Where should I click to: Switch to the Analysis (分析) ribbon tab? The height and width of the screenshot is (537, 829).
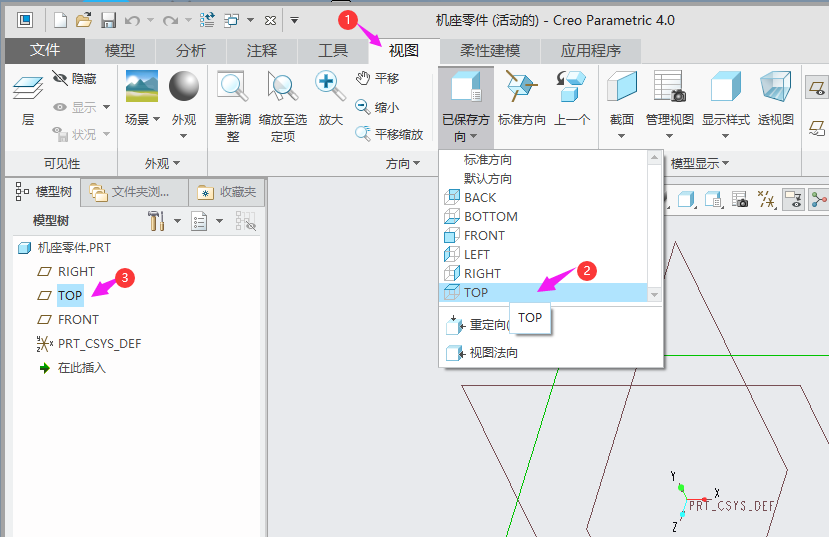coord(191,51)
